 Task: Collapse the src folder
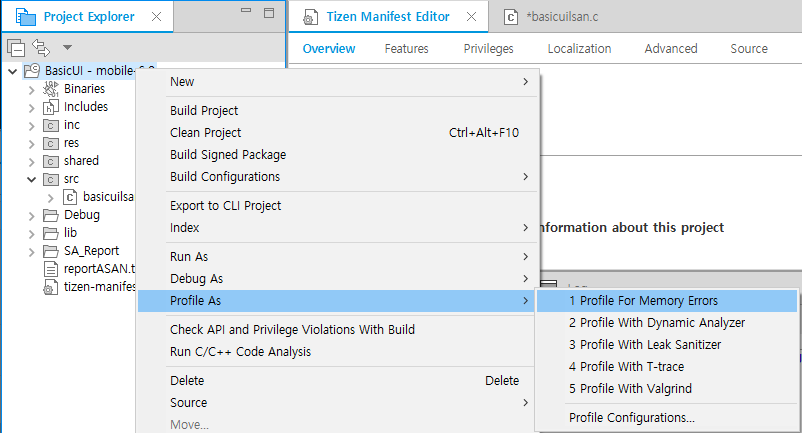click(31, 179)
